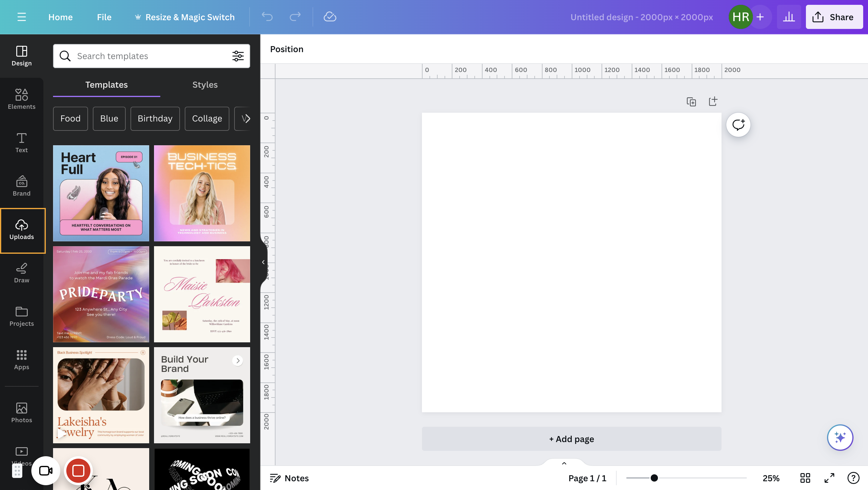Click the red stop recording button
The image size is (868, 490).
point(78,470)
